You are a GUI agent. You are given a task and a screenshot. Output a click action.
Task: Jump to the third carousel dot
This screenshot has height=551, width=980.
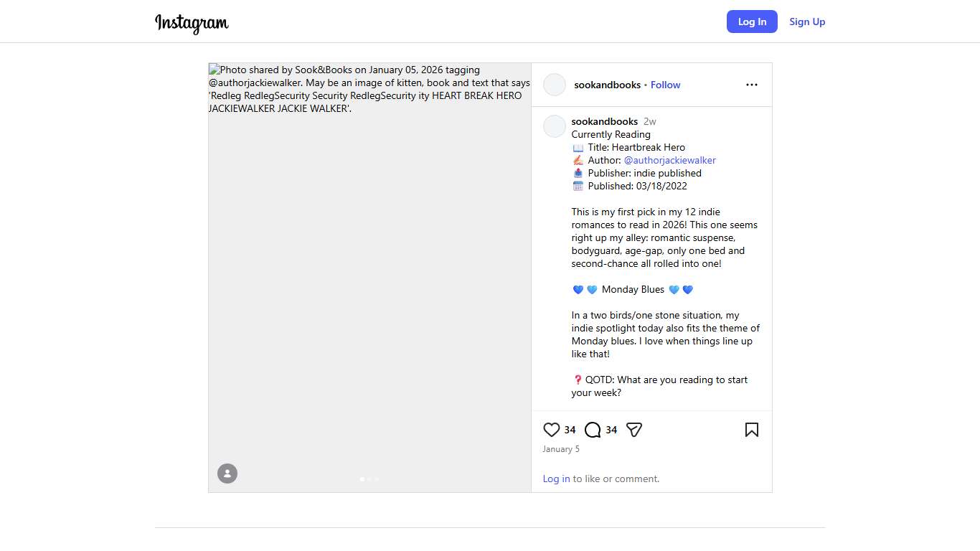point(377,479)
